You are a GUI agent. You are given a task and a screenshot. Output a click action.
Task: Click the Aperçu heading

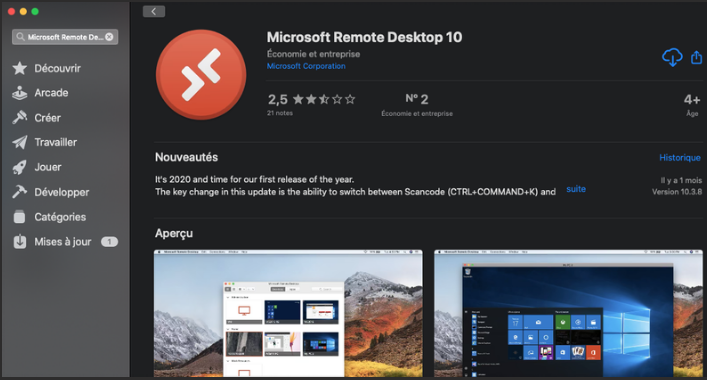(x=174, y=233)
